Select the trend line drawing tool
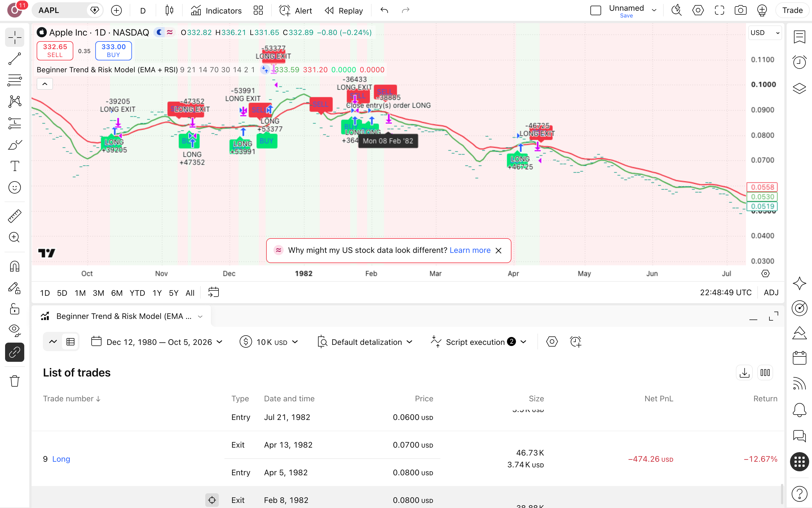812x508 pixels. click(x=14, y=59)
